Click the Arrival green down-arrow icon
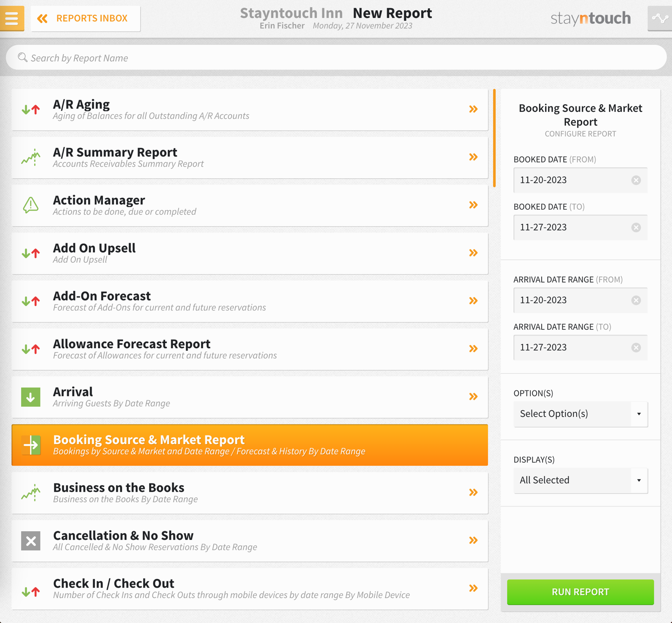The height and width of the screenshot is (623, 672). pyautogui.click(x=31, y=397)
